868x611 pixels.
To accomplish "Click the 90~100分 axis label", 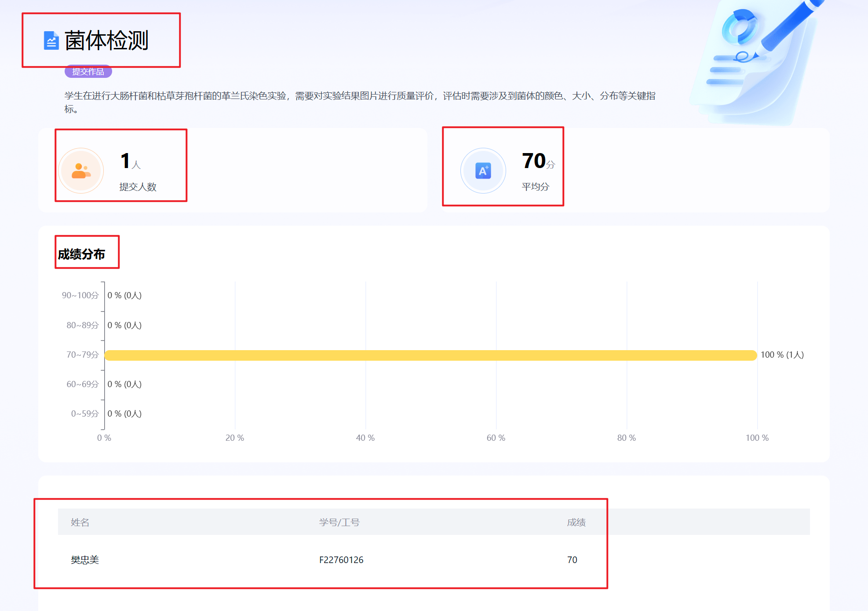I will click(x=80, y=295).
